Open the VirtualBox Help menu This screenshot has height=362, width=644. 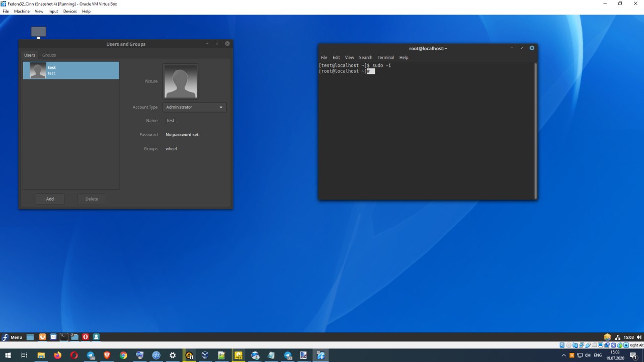(x=86, y=11)
